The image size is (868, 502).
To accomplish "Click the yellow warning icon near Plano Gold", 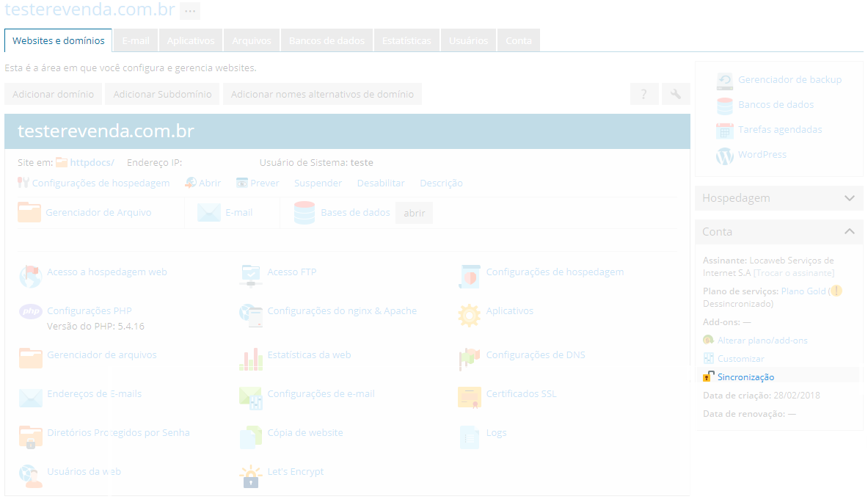I will [836, 291].
